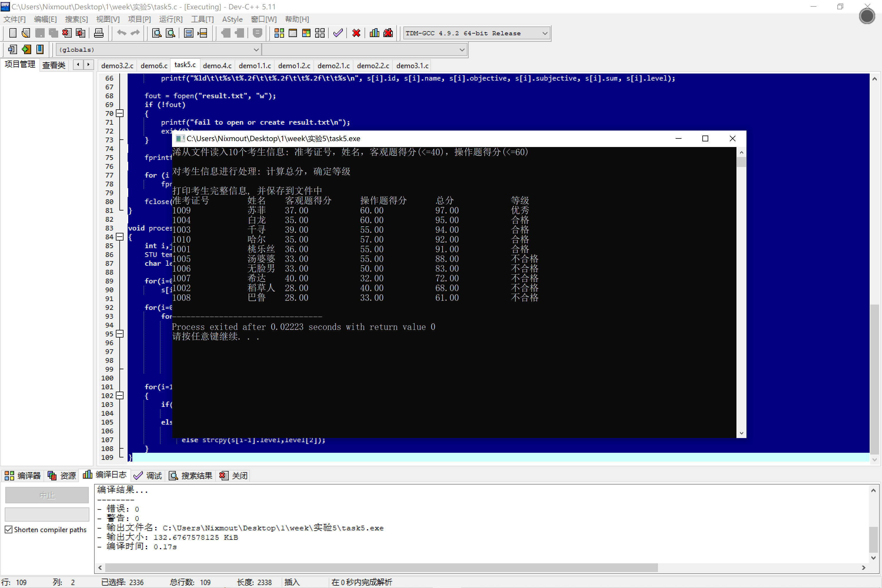Collapse the code fold at line 84
The image size is (882, 588).
click(x=120, y=237)
